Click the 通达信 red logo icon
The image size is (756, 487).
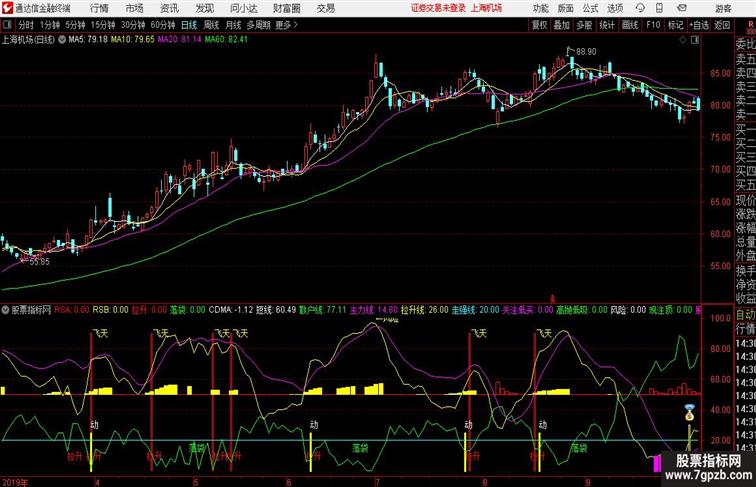[x=7, y=8]
